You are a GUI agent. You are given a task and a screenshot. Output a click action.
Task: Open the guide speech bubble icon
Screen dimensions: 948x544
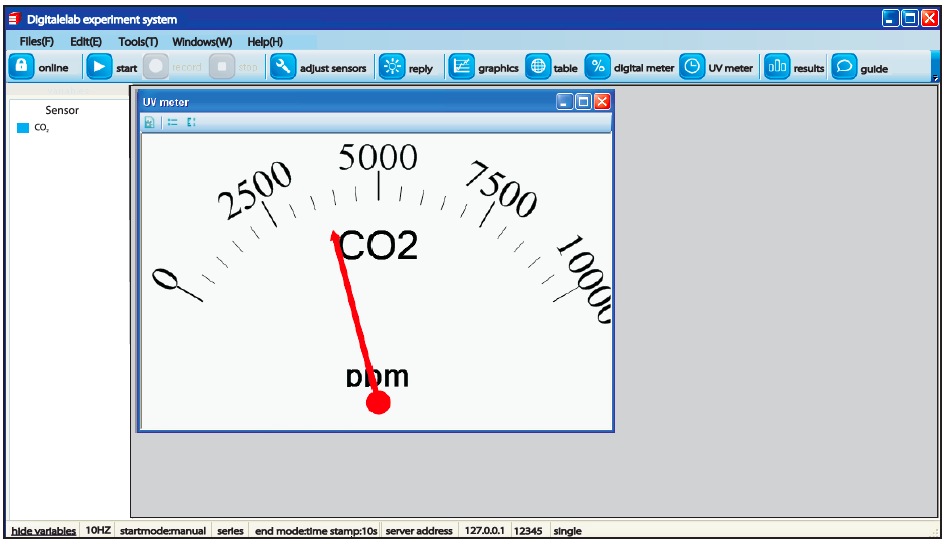pyautogui.click(x=844, y=67)
